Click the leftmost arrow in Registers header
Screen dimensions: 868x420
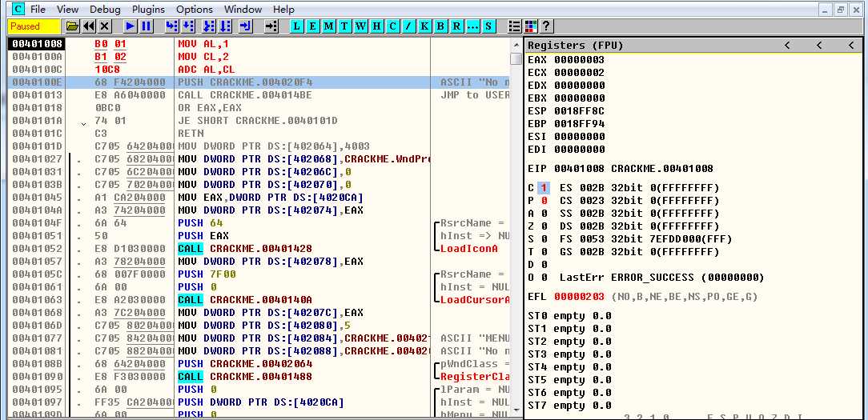(x=787, y=46)
